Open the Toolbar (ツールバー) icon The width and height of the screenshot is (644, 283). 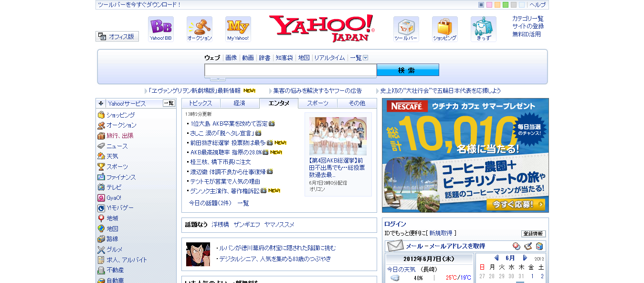click(x=406, y=29)
